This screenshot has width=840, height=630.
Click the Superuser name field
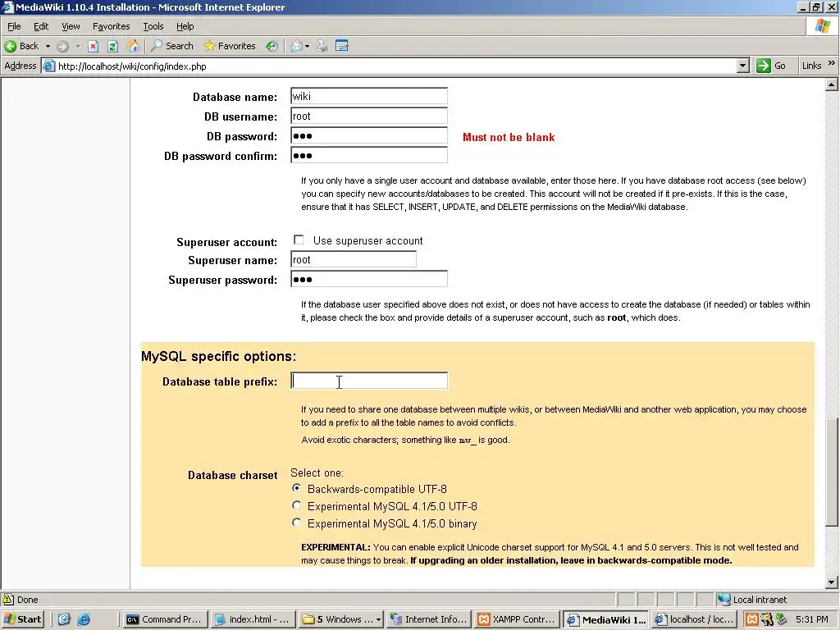(354, 260)
